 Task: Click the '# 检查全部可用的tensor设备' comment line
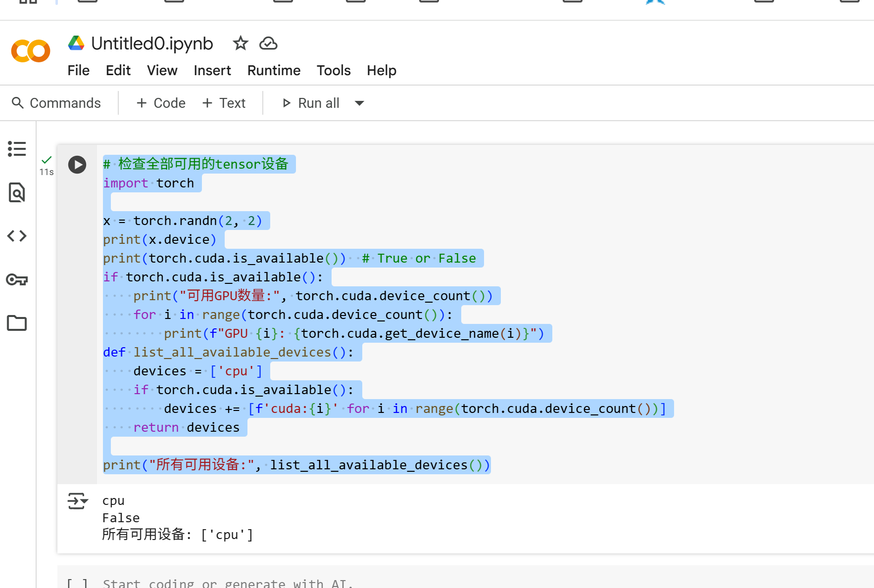pos(196,164)
